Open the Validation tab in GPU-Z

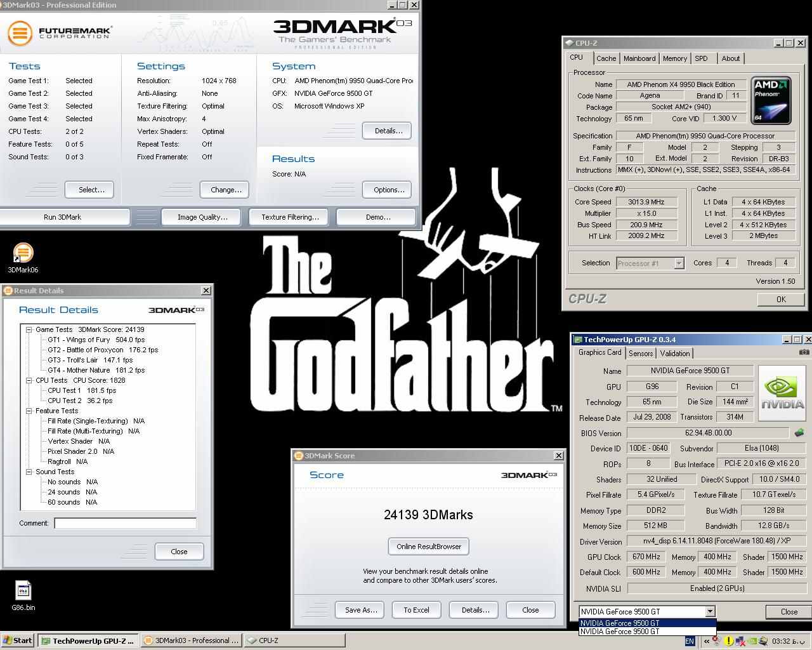pyautogui.click(x=675, y=354)
